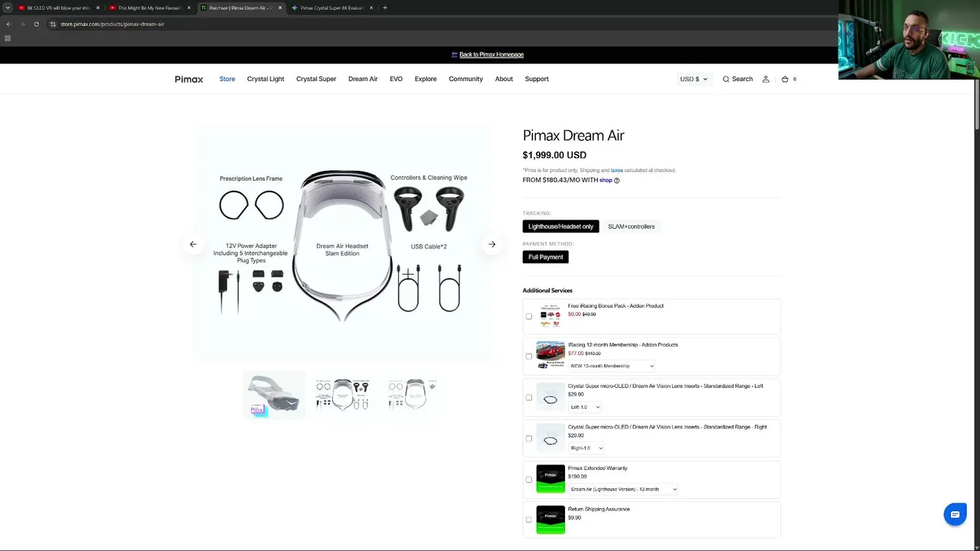Check the Pimax Extended Warranty addon
980x551 pixels.
click(528, 480)
